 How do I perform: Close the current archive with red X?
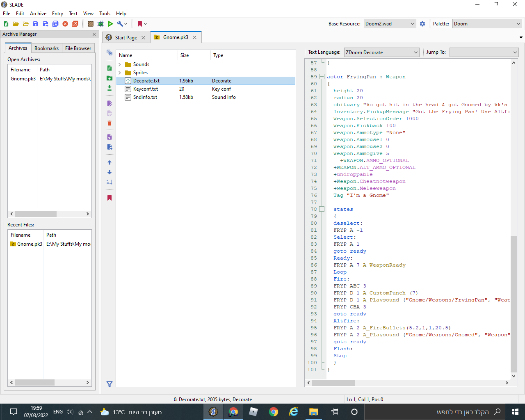[x=65, y=24]
